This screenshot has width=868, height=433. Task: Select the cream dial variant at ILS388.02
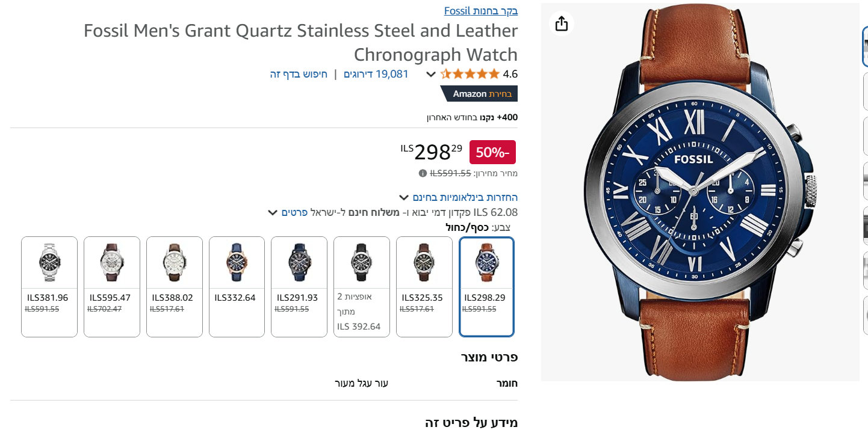coord(175,286)
